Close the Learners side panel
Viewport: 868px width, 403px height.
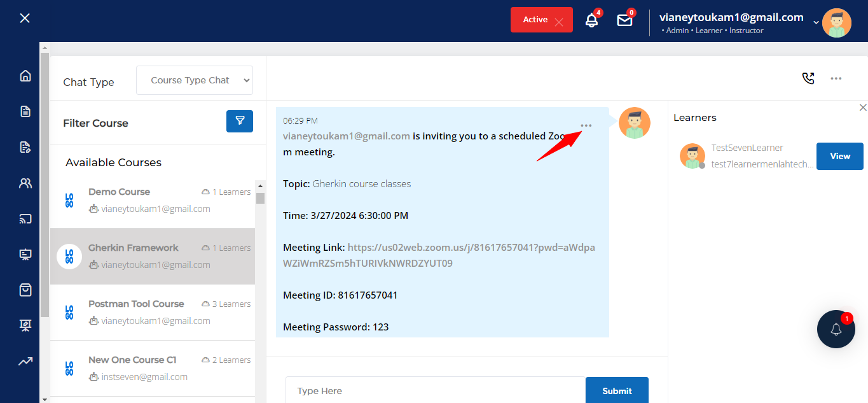(863, 108)
